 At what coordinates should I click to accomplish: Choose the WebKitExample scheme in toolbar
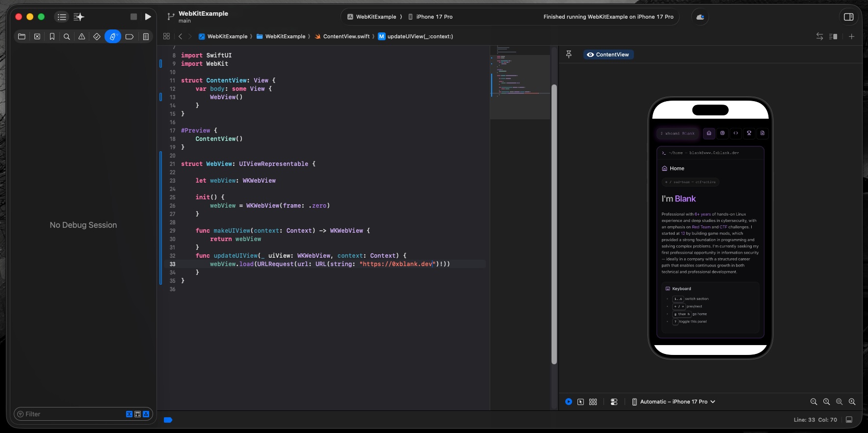372,17
